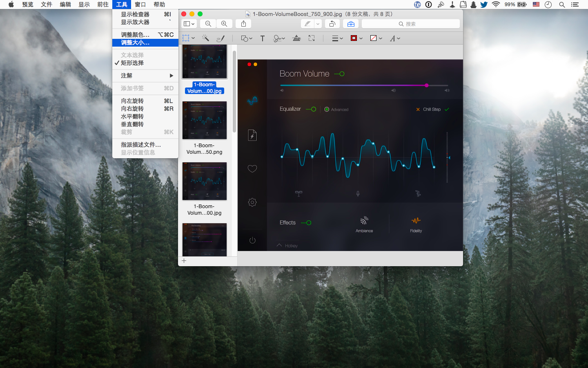This screenshot has height=368, width=588.
Task: Select 显示放大器 menu item
Action: [145, 22]
